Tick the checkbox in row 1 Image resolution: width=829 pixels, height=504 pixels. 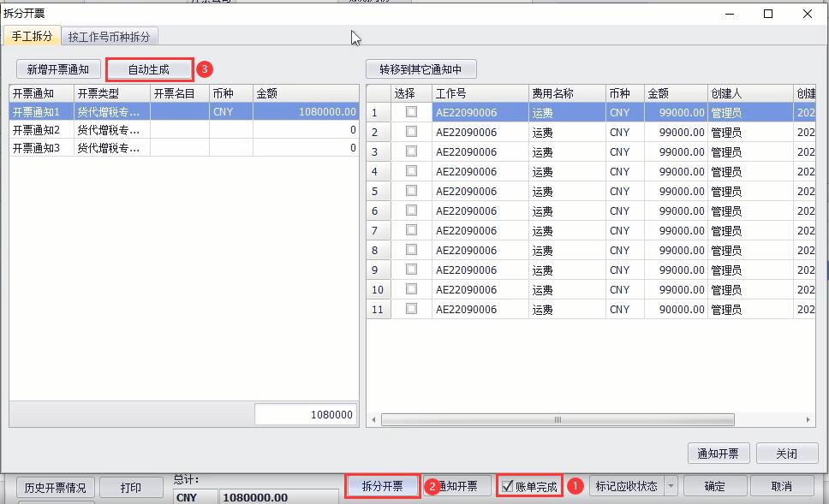point(411,112)
